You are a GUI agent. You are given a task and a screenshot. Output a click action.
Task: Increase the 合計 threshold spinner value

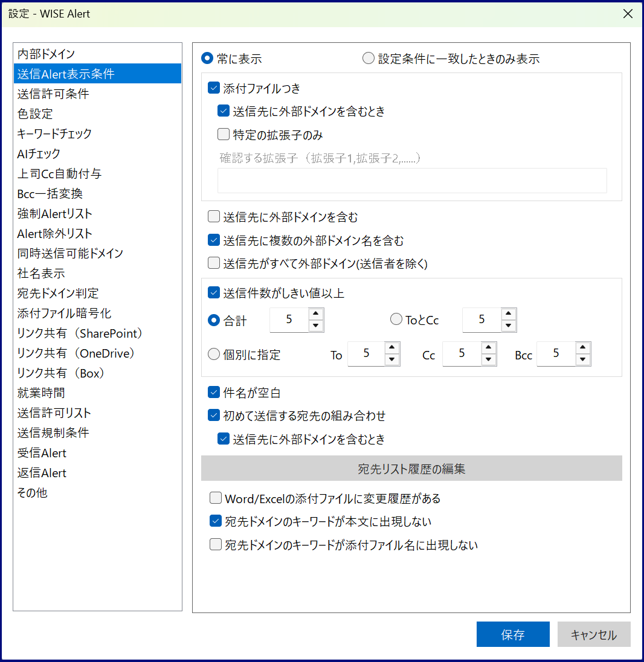[316, 313]
